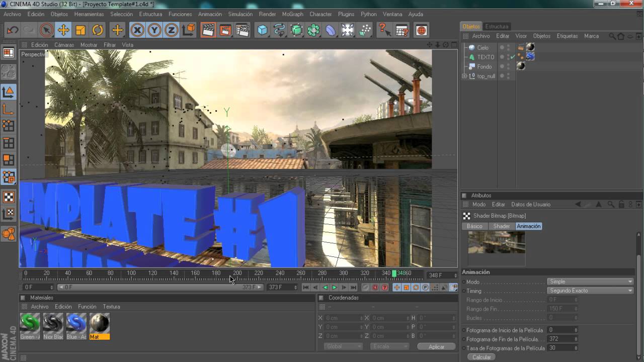Switch to the Básico tab
Viewport: 644px width, 362px height.
(474, 226)
